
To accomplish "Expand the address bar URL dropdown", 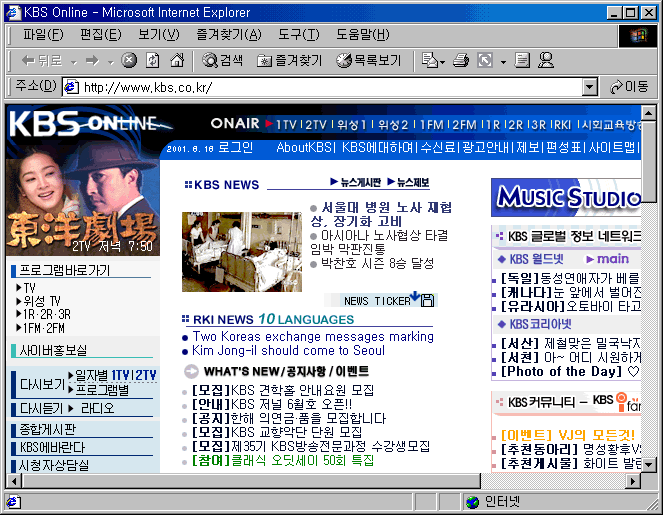I will tap(589, 88).
